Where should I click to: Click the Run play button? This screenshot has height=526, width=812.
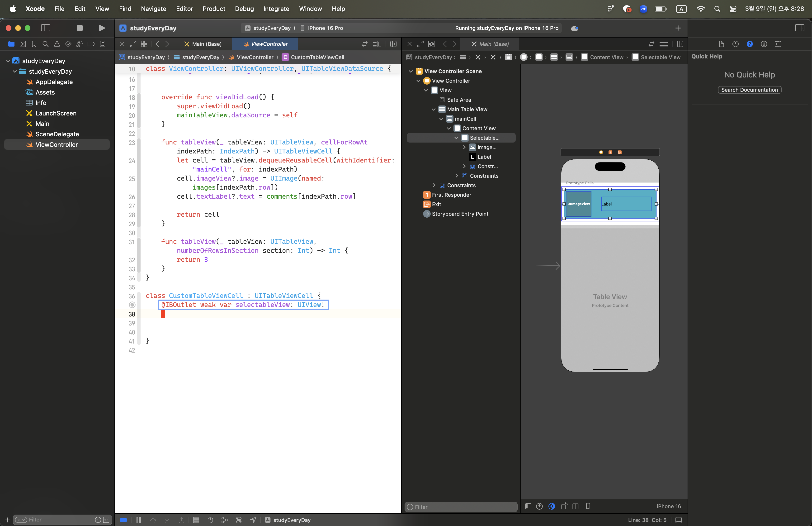pyautogui.click(x=102, y=28)
